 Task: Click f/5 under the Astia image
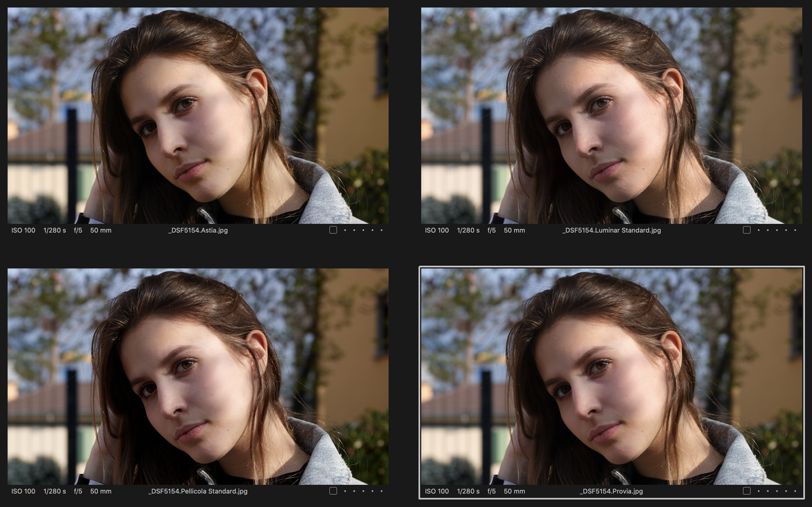(x=78, y=230)
